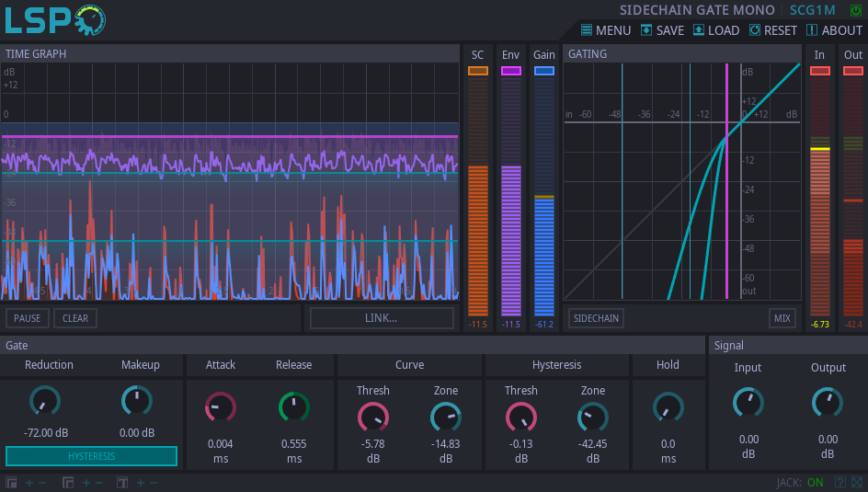Click the Hysteresis Zone knob
The image size is (868, 492).
click(593, 418)
